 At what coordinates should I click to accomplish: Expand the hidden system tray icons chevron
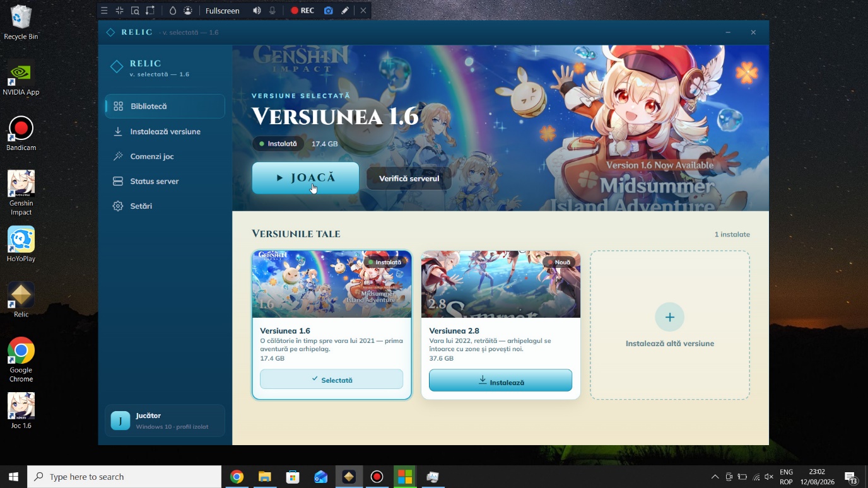tap(715, 477)
